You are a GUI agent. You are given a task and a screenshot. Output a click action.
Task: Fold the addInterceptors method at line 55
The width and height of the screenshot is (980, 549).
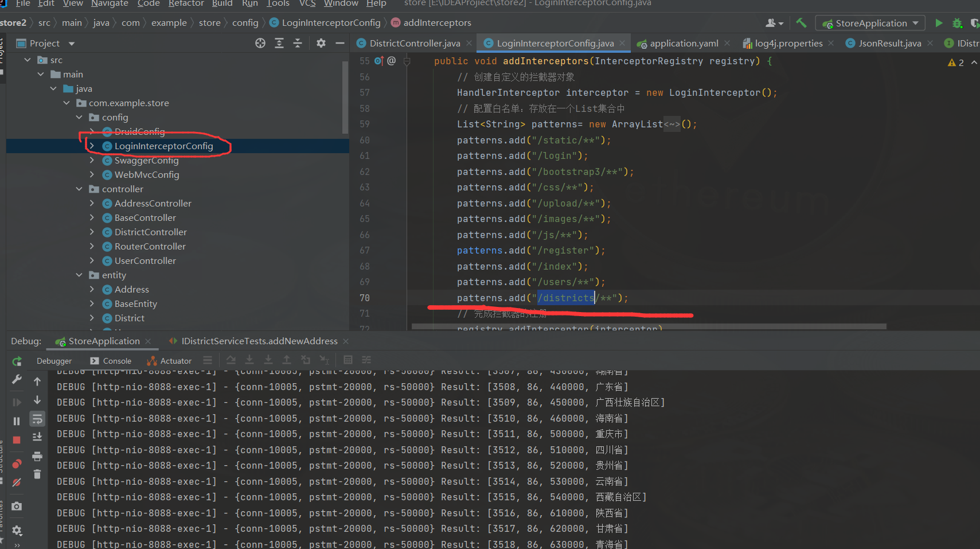[x=407, y=61]
